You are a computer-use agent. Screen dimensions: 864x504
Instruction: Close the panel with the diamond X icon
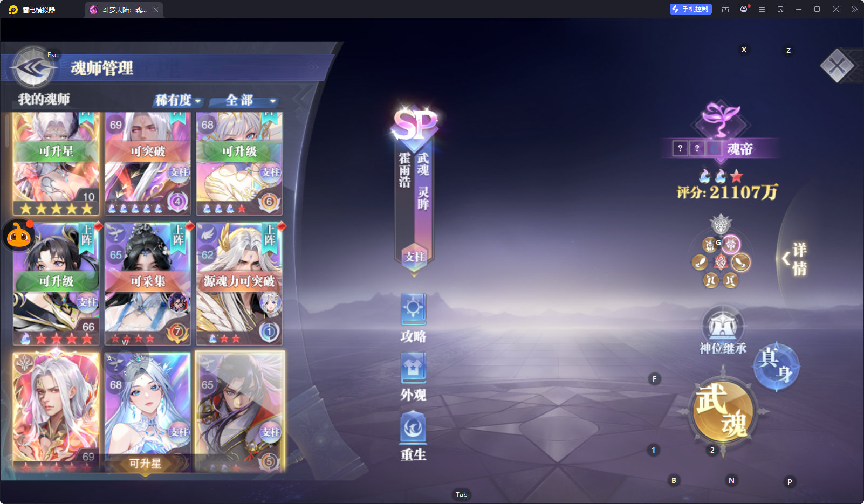[x=837, y=66]
